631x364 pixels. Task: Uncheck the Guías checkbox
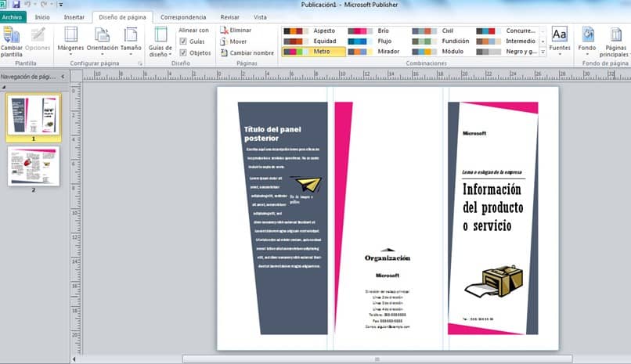point(183,41)
